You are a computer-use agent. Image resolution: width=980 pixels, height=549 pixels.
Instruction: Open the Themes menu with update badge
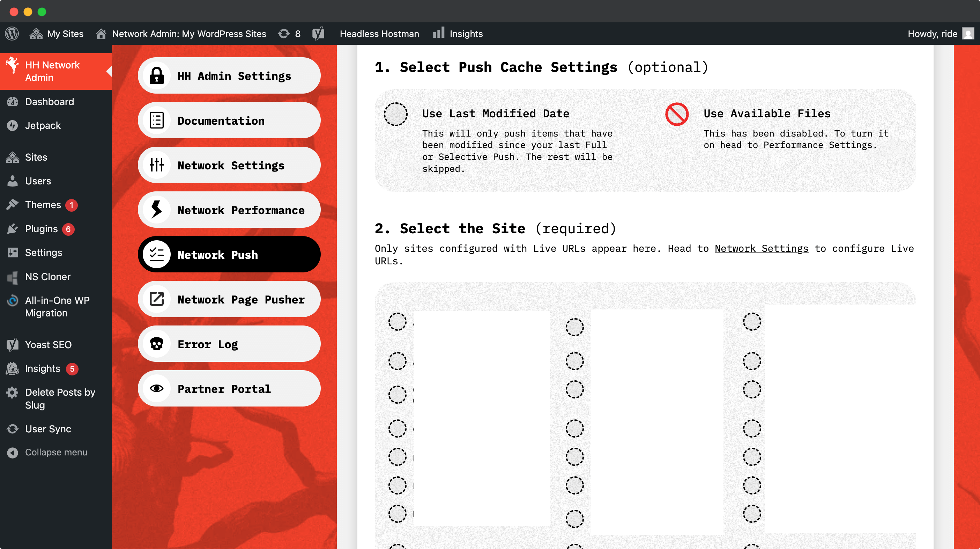[43, 205]
